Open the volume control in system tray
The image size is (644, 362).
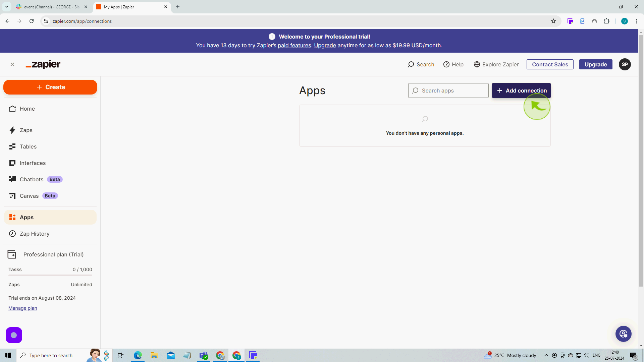coord(586,355)
